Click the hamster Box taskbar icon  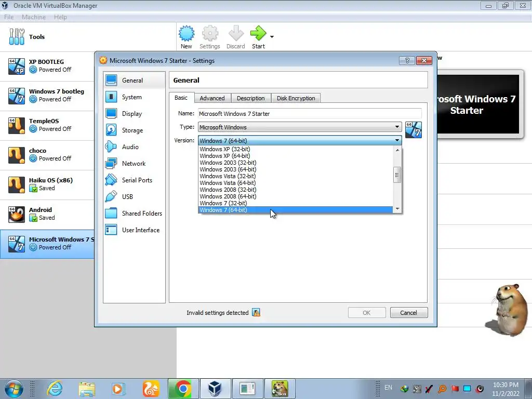280,389
